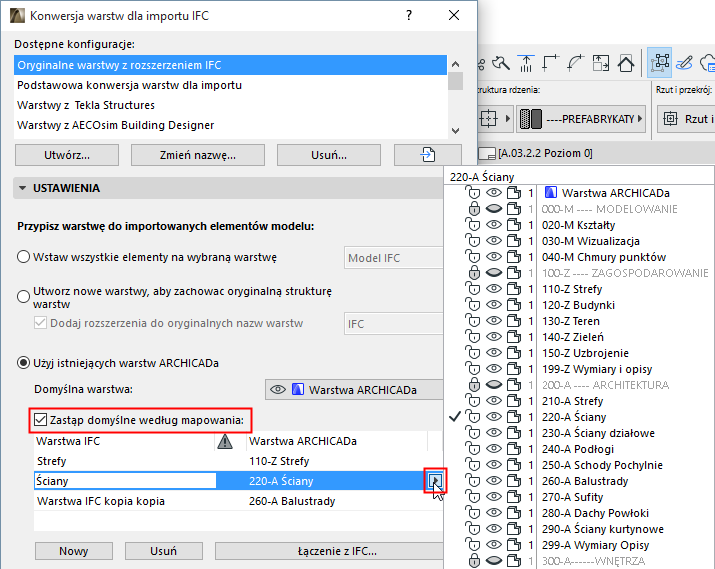Select 'Warstwy z AECOsim Building Designer'
The image size is (715, 569).
(230, 125)
